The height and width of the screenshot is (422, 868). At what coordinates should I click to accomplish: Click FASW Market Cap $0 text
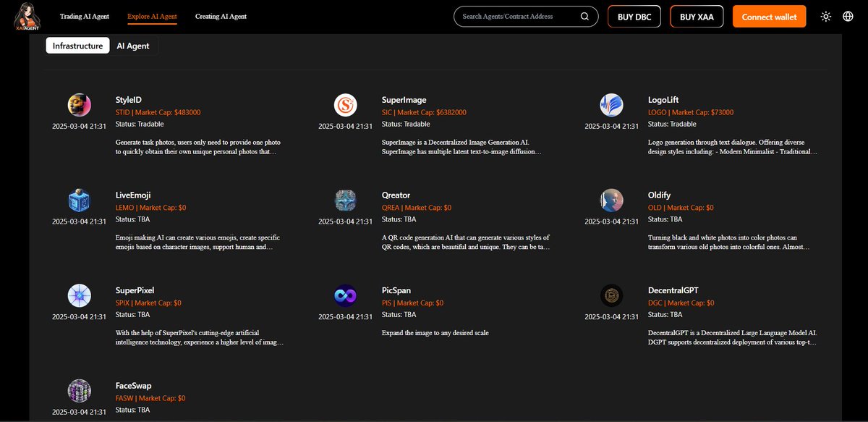tap(150, 398)
